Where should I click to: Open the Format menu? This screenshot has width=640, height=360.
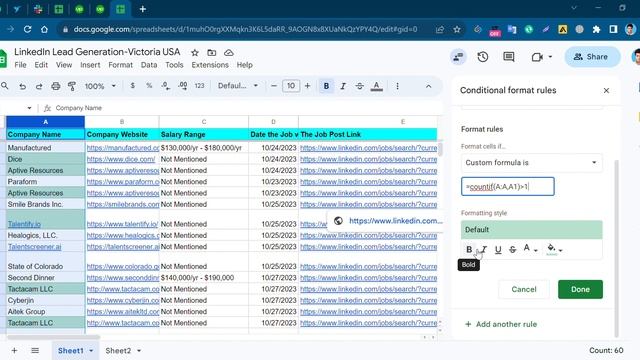(120, 65)
